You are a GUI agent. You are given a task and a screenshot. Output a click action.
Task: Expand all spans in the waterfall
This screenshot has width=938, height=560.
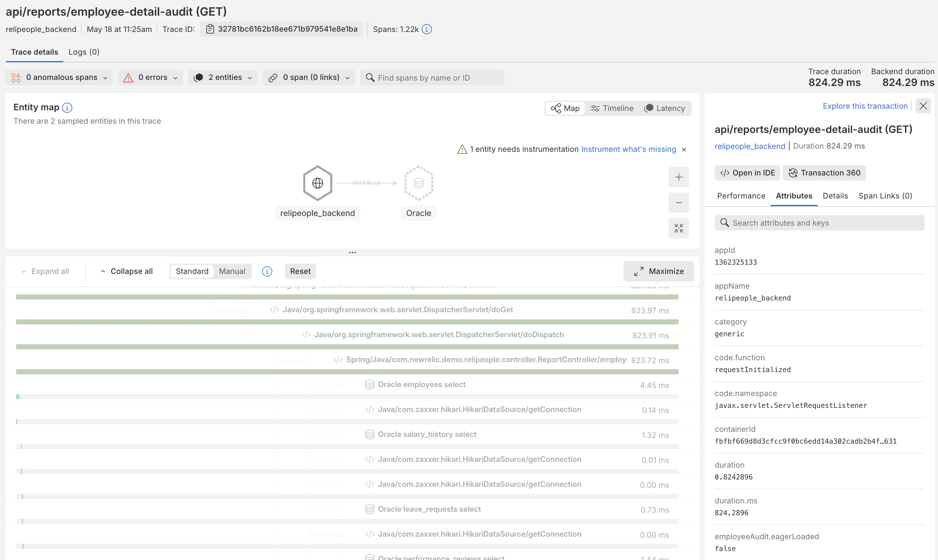click(45, 271)
